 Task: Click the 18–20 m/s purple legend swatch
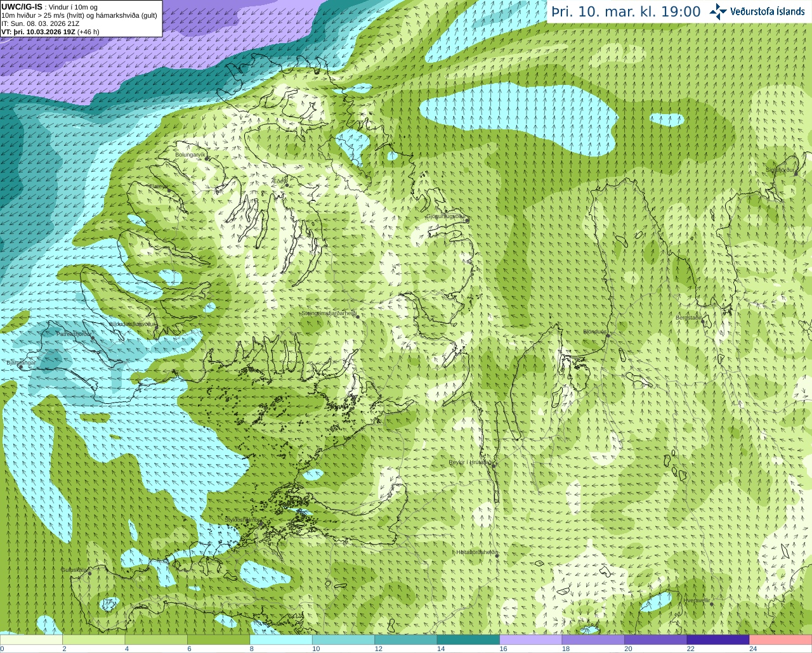(593, 640)
